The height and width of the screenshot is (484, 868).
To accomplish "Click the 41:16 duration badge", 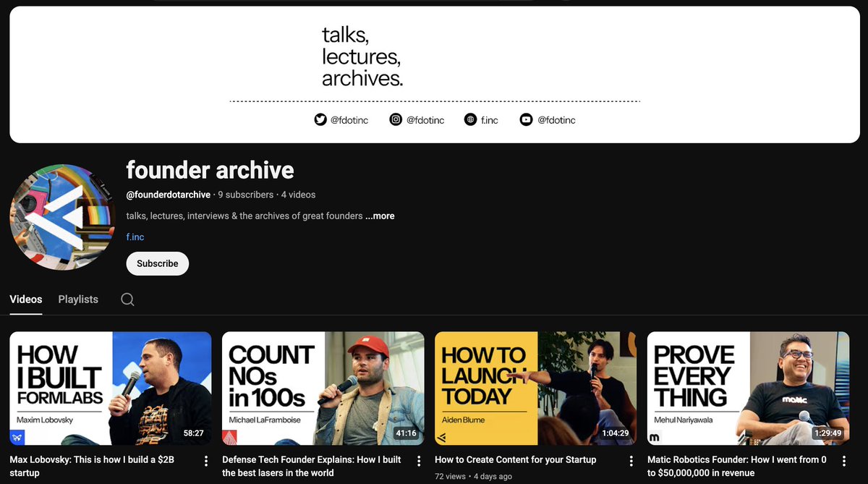I will (407, 433).
